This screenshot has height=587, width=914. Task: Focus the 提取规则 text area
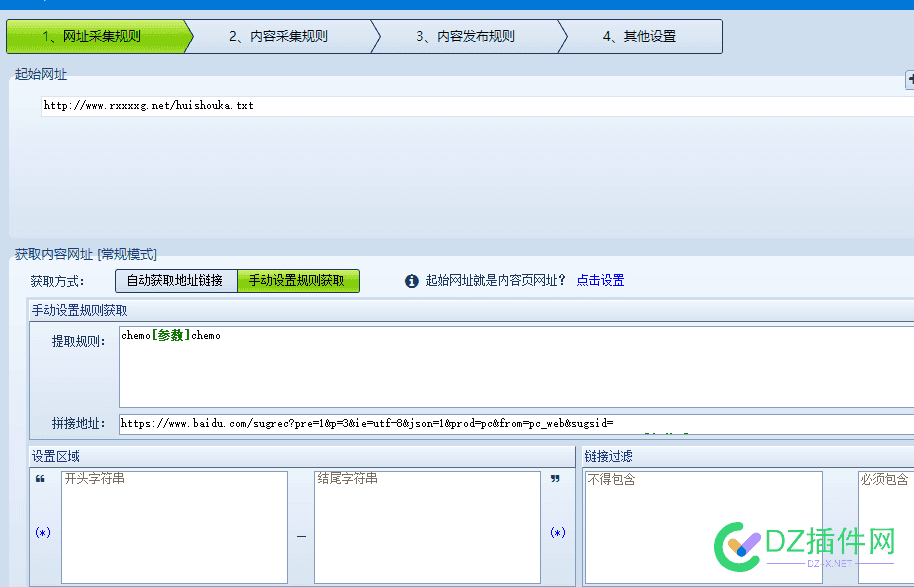[516, 367]
